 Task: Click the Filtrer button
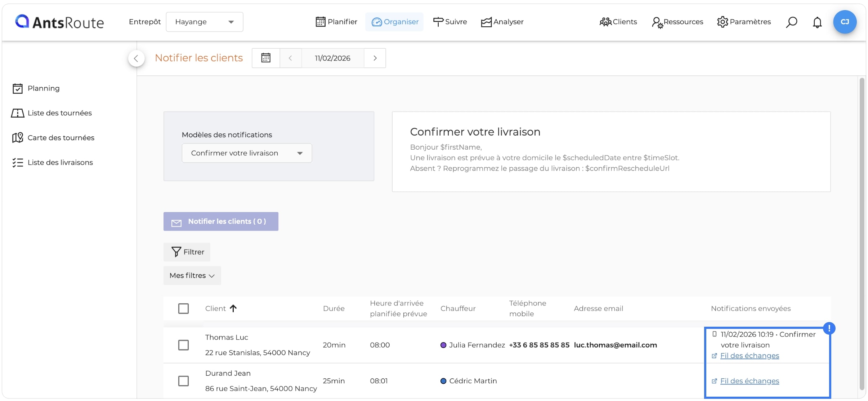[x=187, y=252]
